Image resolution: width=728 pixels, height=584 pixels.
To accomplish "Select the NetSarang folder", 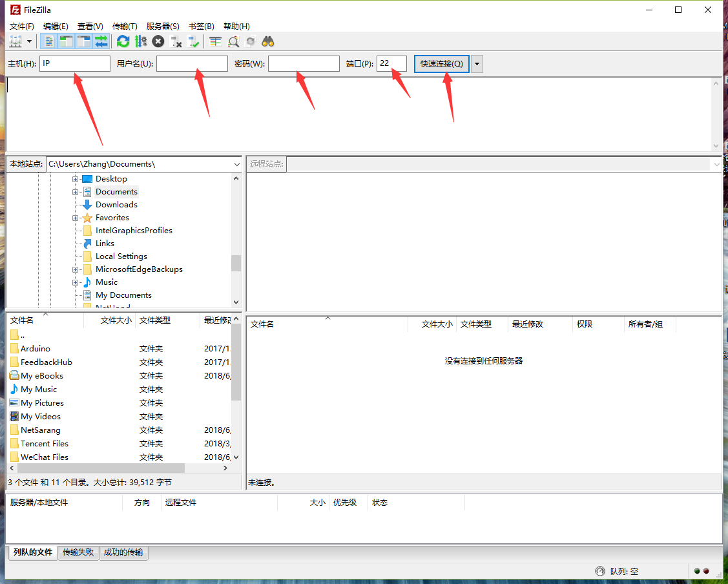I will click(x=41, y=430).
